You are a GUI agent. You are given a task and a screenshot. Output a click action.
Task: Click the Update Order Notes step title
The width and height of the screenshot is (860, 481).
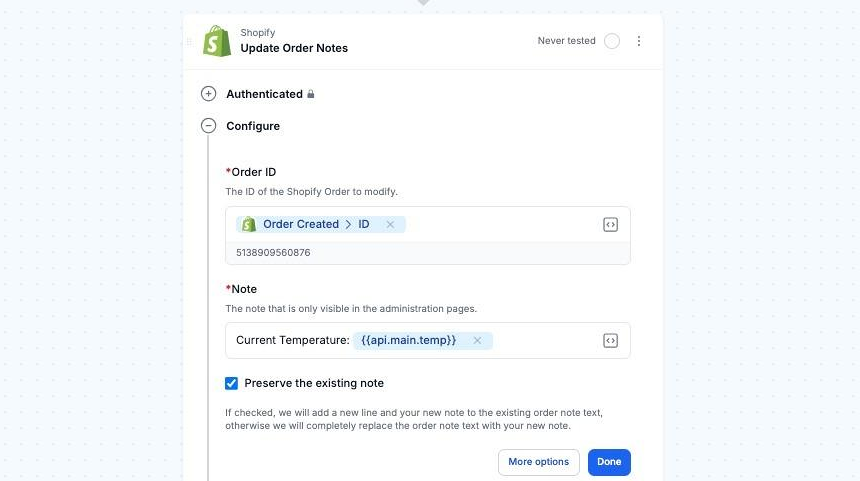294,48
